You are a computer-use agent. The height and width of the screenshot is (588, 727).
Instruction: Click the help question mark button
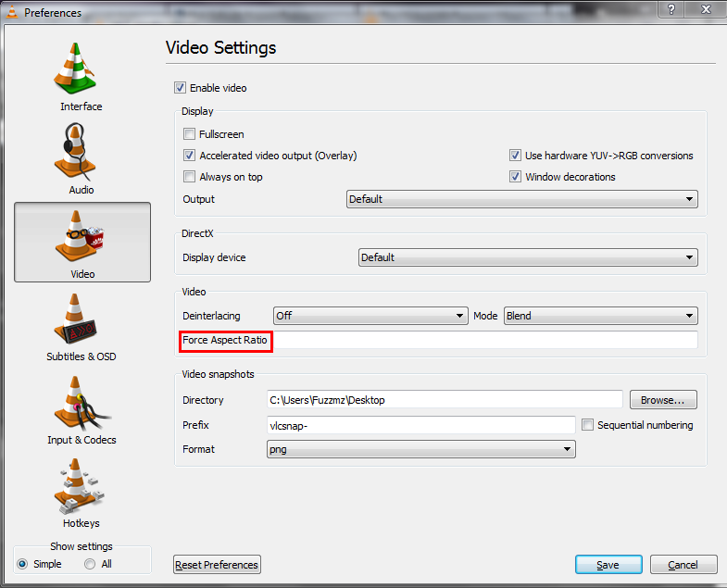(671, 9)
